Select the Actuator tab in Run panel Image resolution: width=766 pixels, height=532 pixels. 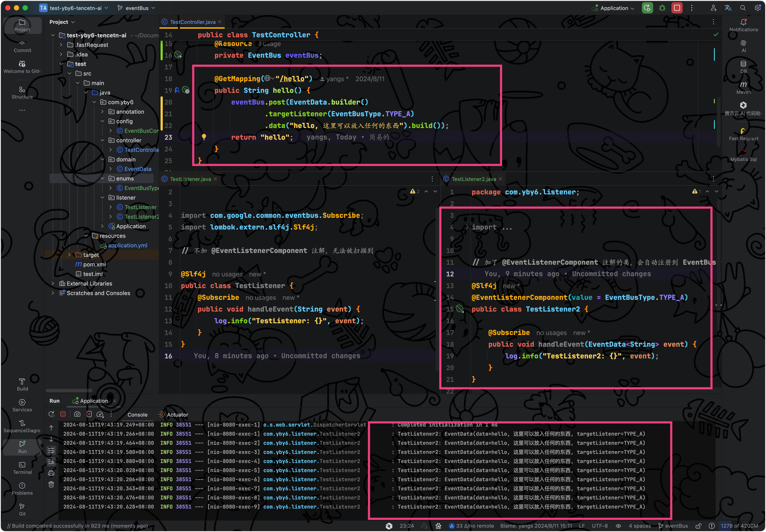(x=173, y=414)
